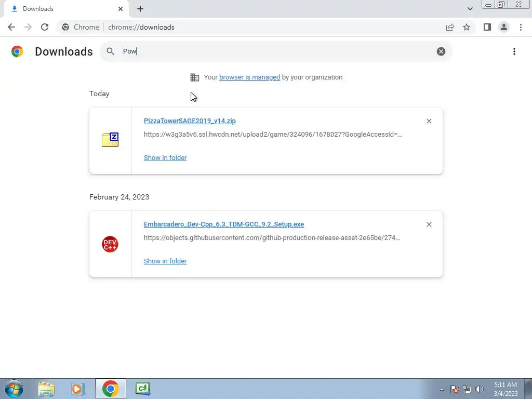Remove PizzaTowerSAGE2019_v14.zip from list
Viewport: 532px width, 399px height.
click(429, 121)
